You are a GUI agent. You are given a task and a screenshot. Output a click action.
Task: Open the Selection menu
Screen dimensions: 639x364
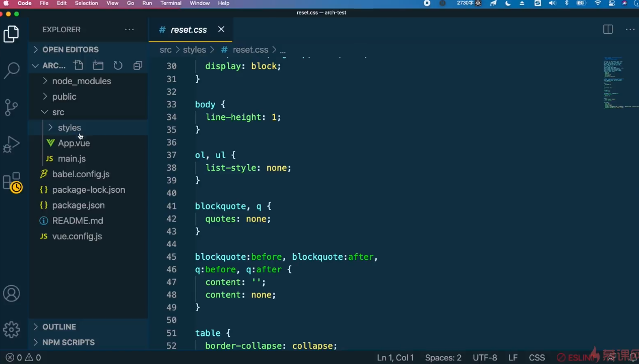coord(87,3)
